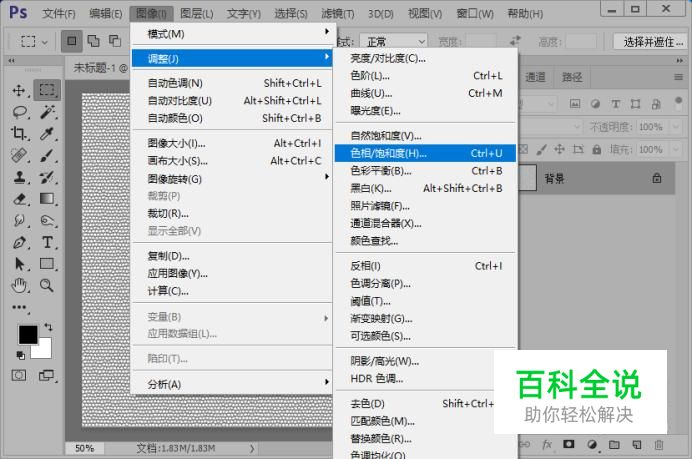This screenshot has width=692, height=459.
Task: Select the Brush tool
Action: coord(47,155)
